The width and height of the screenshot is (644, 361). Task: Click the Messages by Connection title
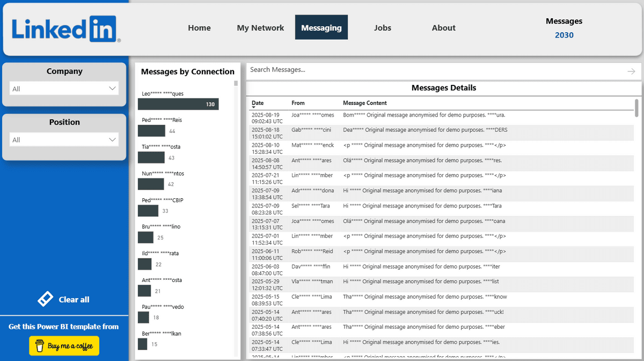[188, 71]
